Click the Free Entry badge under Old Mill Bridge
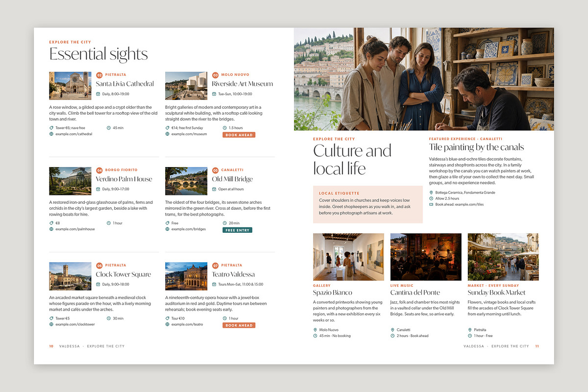Image resolution: width=588 pixels, height=392 pixels. coord(237,230)
